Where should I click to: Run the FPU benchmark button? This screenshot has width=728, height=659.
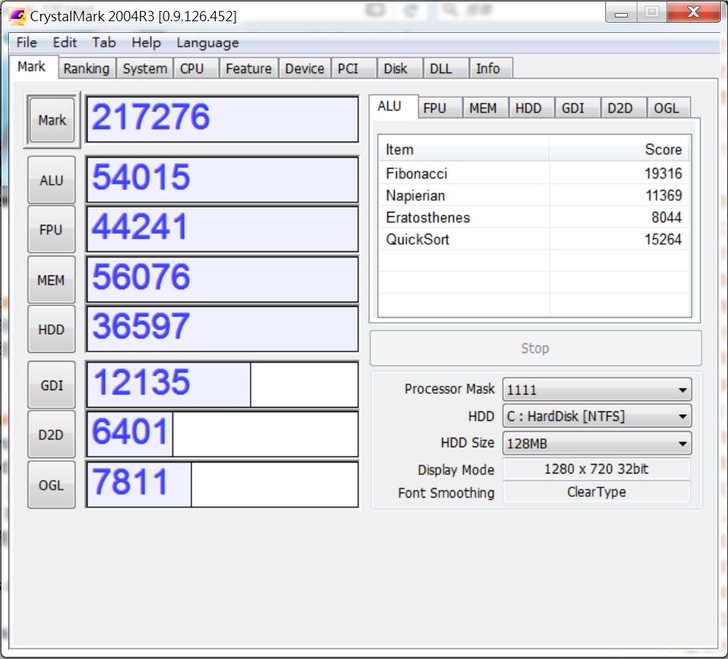pos(51,230)
